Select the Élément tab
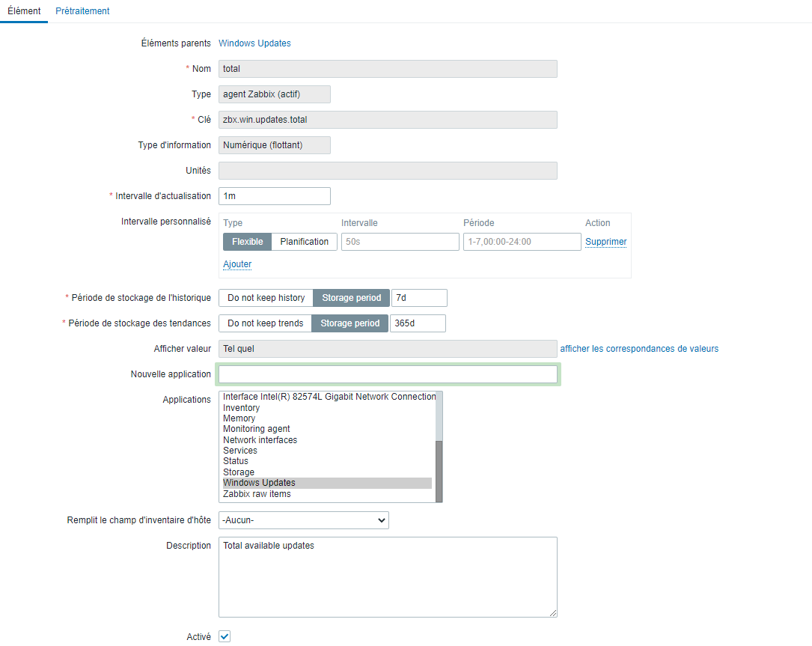Screen dimensions: 812x646 24,11
